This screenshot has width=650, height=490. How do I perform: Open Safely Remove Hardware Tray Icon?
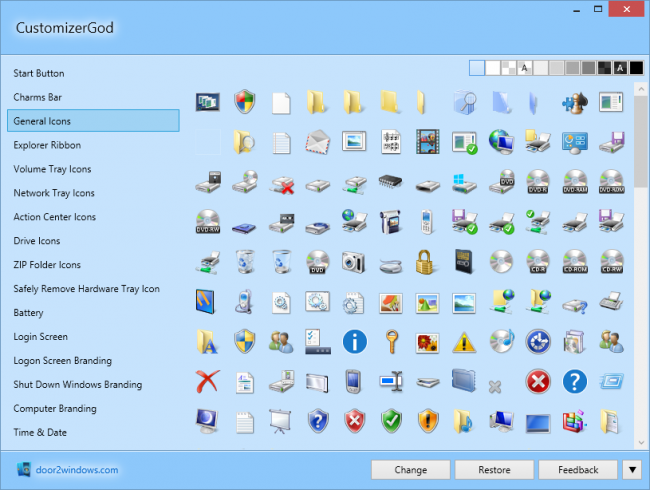click(x=86, y=289)
